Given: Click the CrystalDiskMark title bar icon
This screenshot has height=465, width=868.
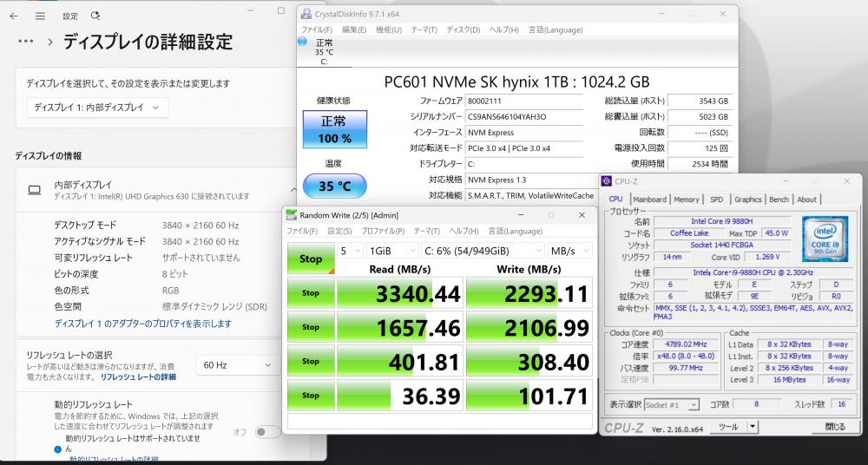Looking at the screenshot, I should coord(292,215).
